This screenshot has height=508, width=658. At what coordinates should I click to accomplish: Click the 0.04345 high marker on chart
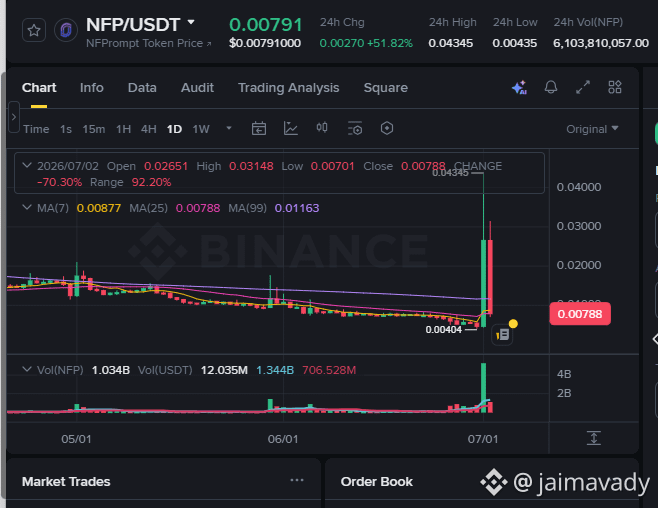coord(450,173)
